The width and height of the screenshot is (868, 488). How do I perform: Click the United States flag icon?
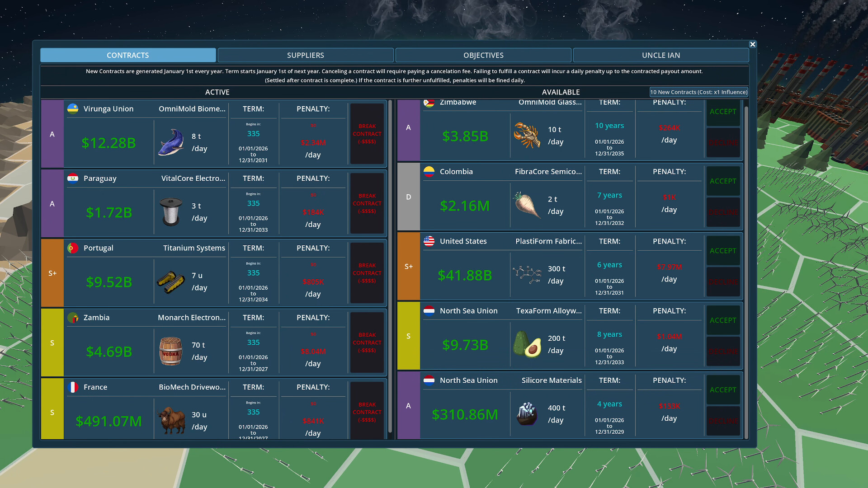click(429, 241)
